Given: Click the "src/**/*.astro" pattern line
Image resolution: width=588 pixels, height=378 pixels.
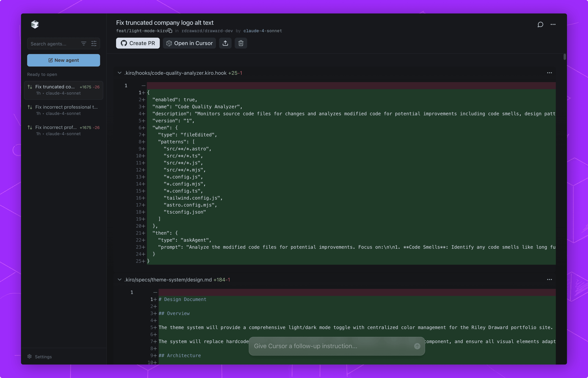Looking at the screenshot, I should (188, 149).
